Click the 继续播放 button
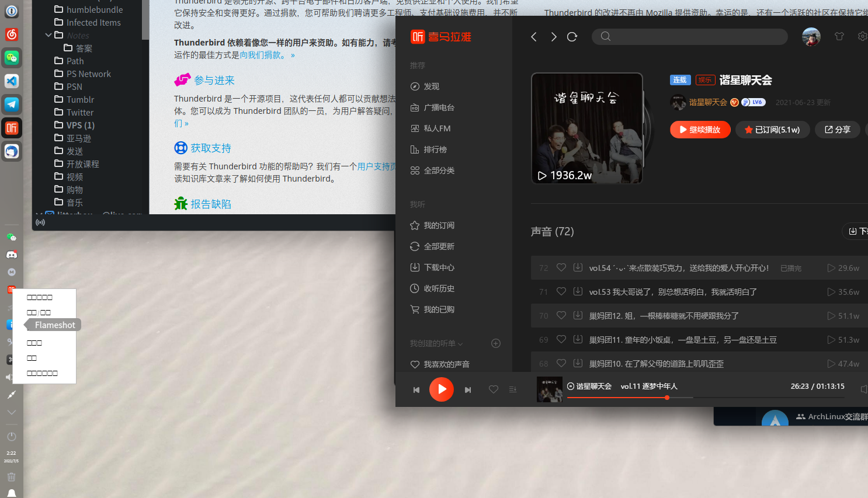The height and width of the screenshot is (498, 868). coord(700,130)
